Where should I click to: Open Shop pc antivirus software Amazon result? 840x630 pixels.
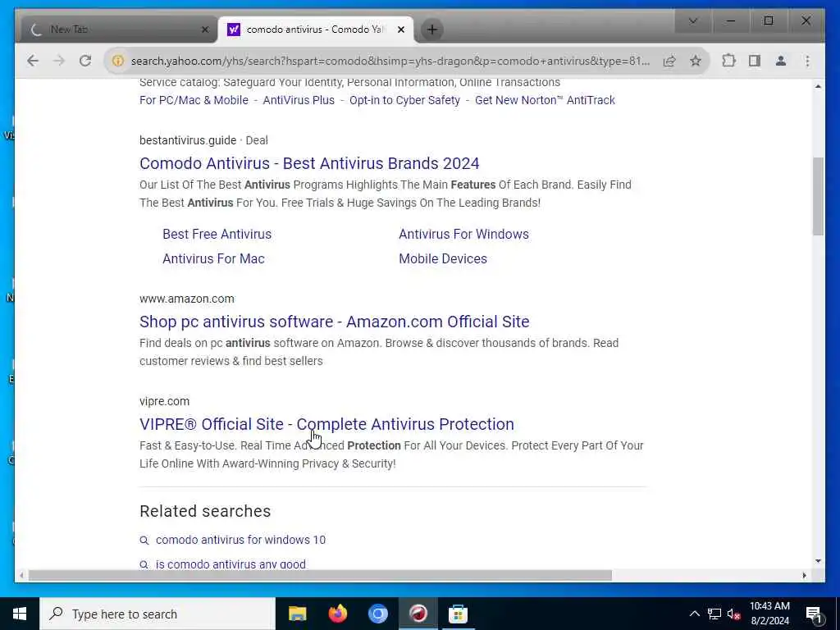[x=335, y=322]
